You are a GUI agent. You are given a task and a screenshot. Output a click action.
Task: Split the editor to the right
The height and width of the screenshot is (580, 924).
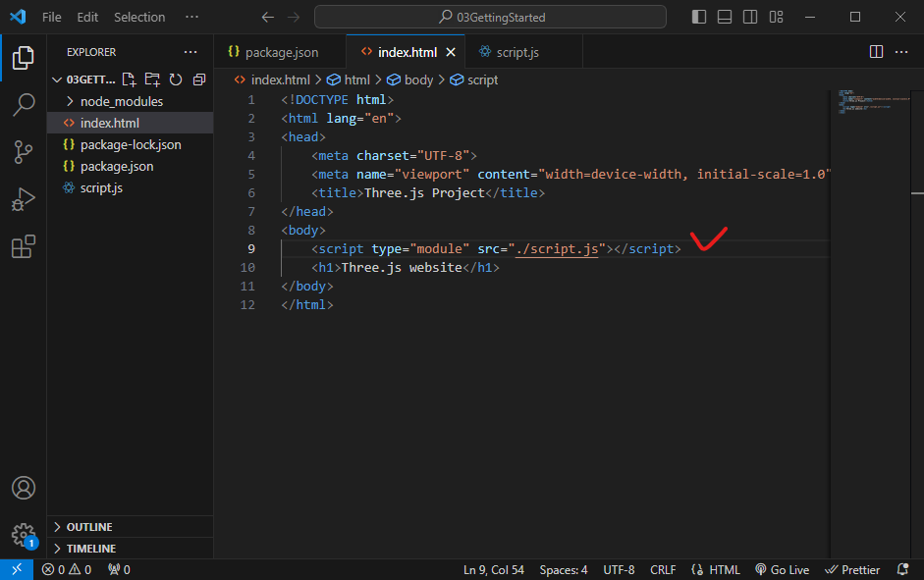tap(876, 52)
